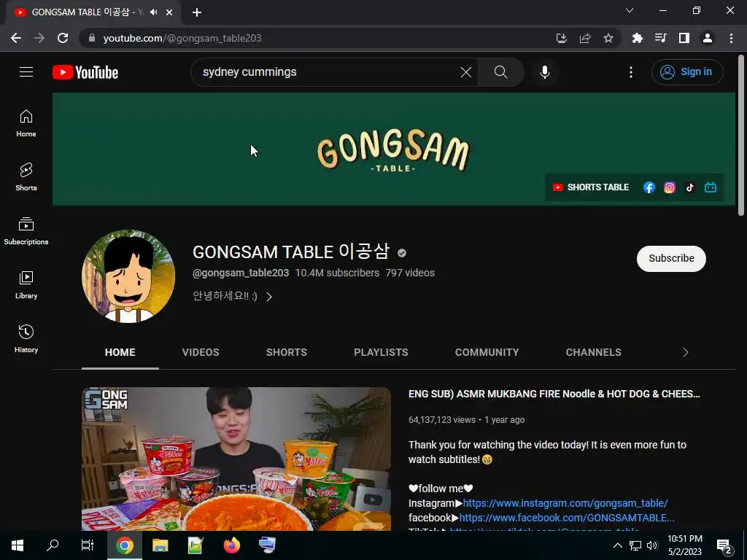Image resolution: width=747 pixels, height=560 pixels.
Task: Open Task View on taskbar
Action: [88, 545]
